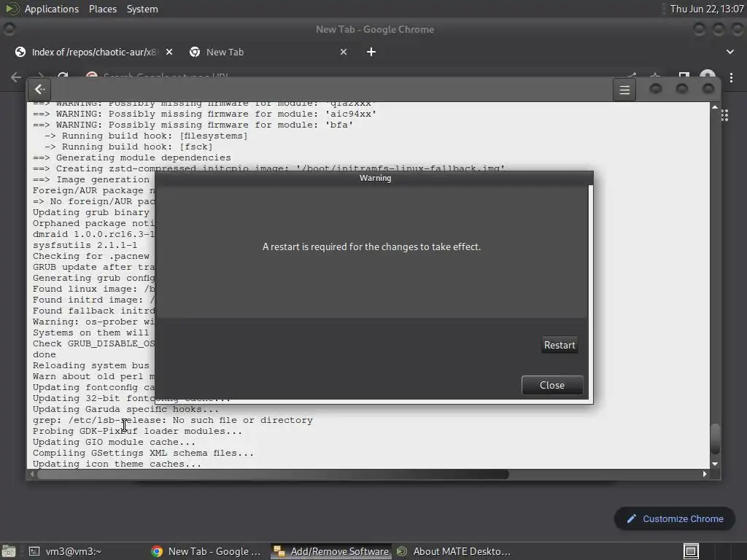Click the vertical scrollbar thumb in log
The image size is (747, 560).
715,438
